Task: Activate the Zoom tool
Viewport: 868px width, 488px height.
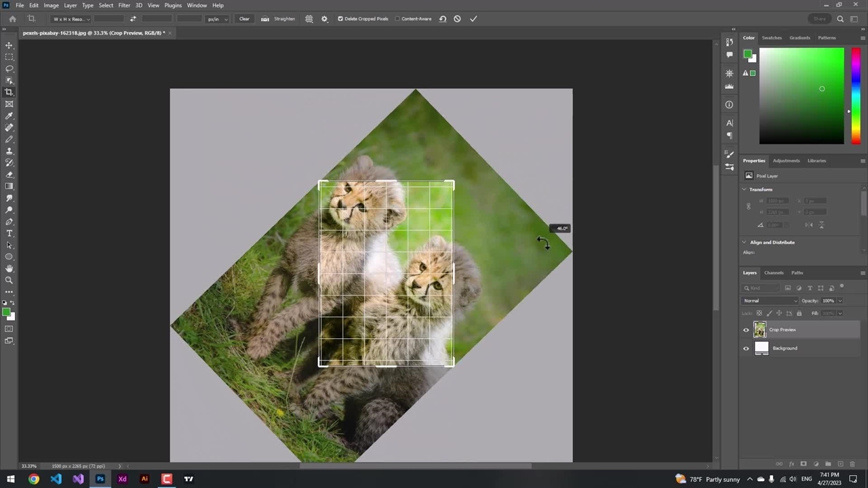Action: coord(9,280)
